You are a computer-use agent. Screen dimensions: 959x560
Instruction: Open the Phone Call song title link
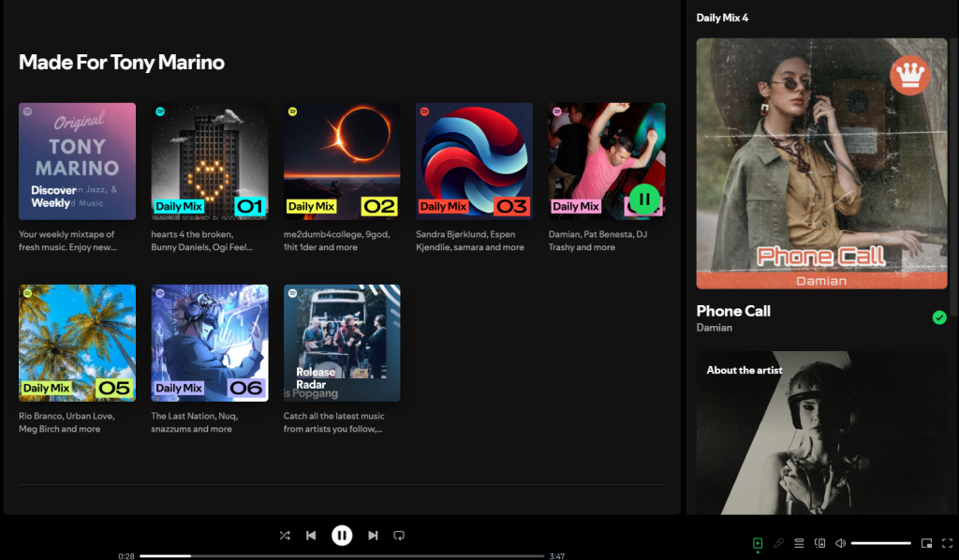tap(733, 311)
